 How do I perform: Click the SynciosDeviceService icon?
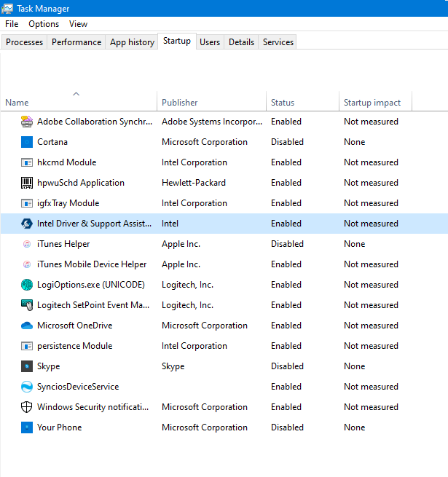(x=27, y=387)
